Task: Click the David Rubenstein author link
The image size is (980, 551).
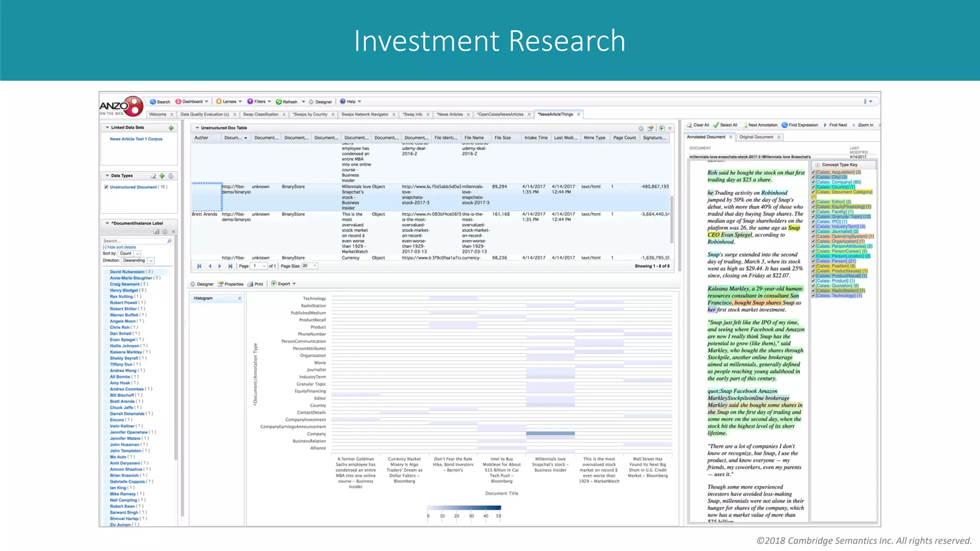Action: point(127,272)
